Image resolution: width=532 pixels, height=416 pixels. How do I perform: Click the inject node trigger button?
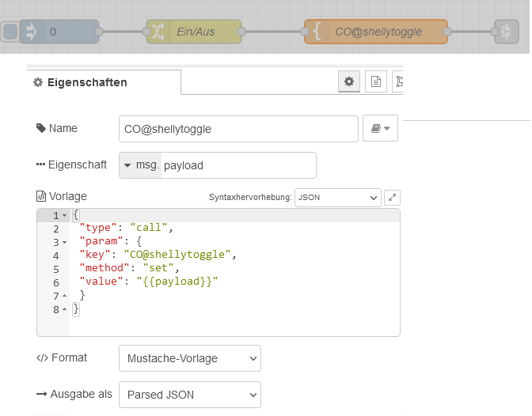tap(9, 32)
